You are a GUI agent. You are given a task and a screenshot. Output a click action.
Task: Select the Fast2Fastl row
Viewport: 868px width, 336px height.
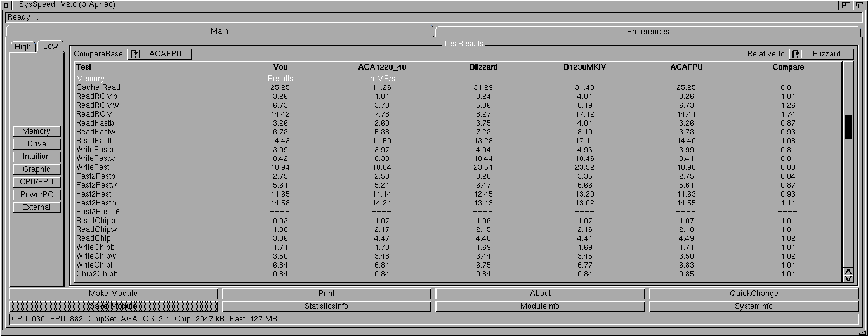[x=458, y=194]
